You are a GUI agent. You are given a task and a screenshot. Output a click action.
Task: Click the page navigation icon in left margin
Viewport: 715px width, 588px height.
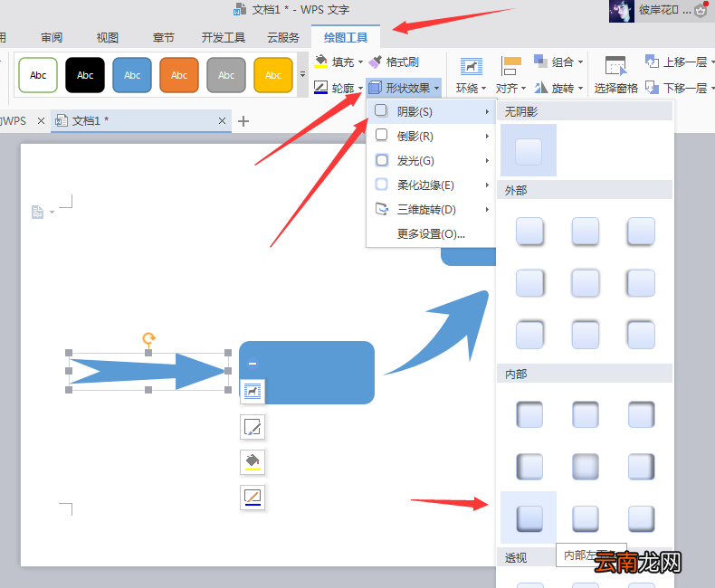(x=37, y=212)
